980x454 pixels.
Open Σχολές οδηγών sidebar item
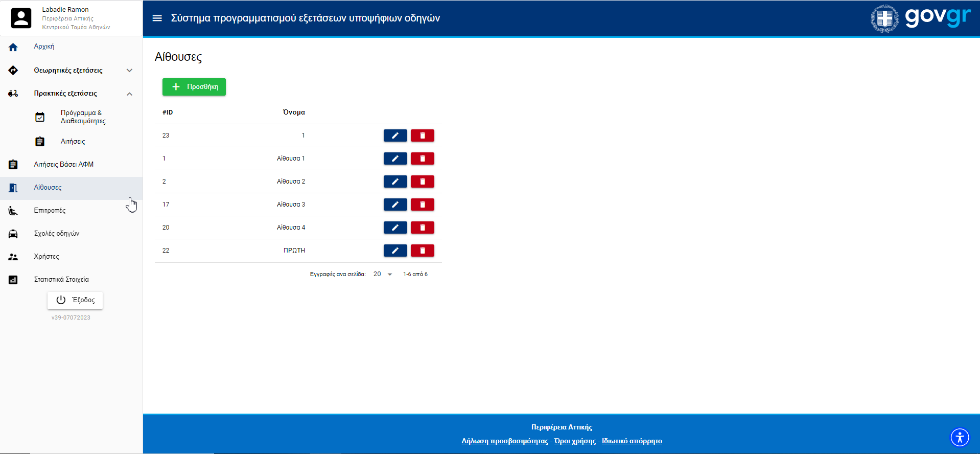click(56, 234)
